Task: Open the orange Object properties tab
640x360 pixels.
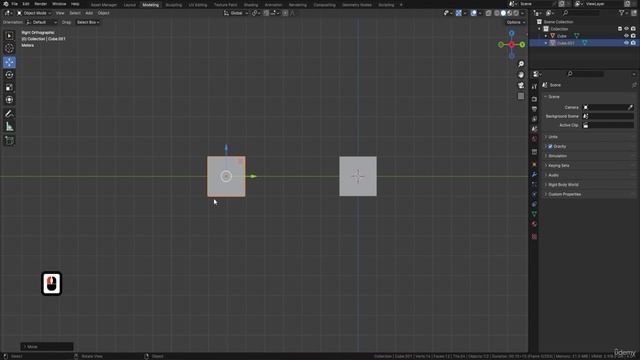Action: [534, 164]
